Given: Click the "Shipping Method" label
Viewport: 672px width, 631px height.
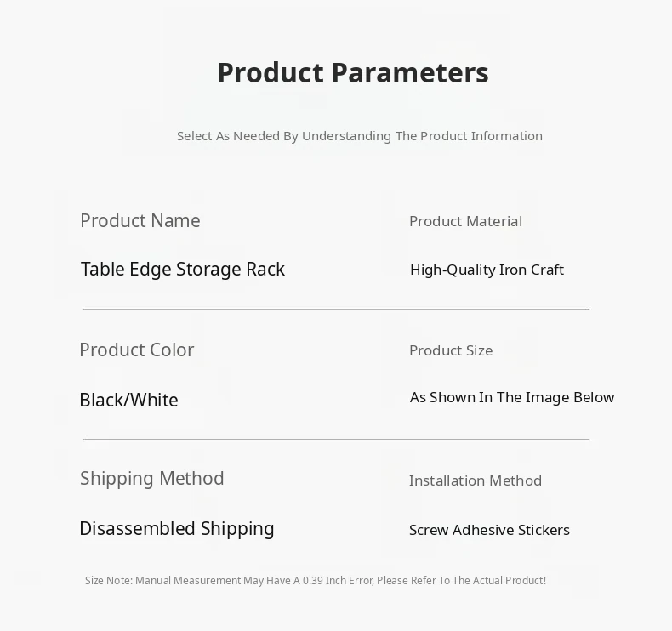Looking at the screenshot, I should [x=151, y=479].
